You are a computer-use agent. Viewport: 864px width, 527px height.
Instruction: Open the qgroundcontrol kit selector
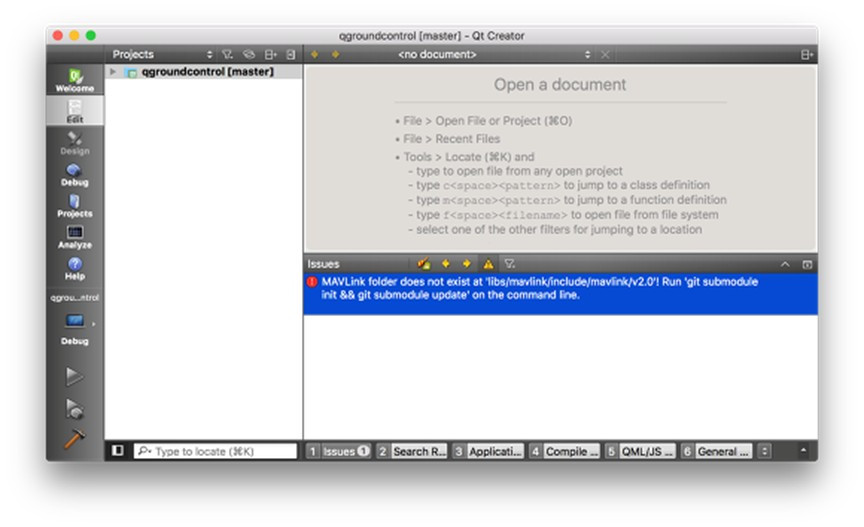click(75, 321)
